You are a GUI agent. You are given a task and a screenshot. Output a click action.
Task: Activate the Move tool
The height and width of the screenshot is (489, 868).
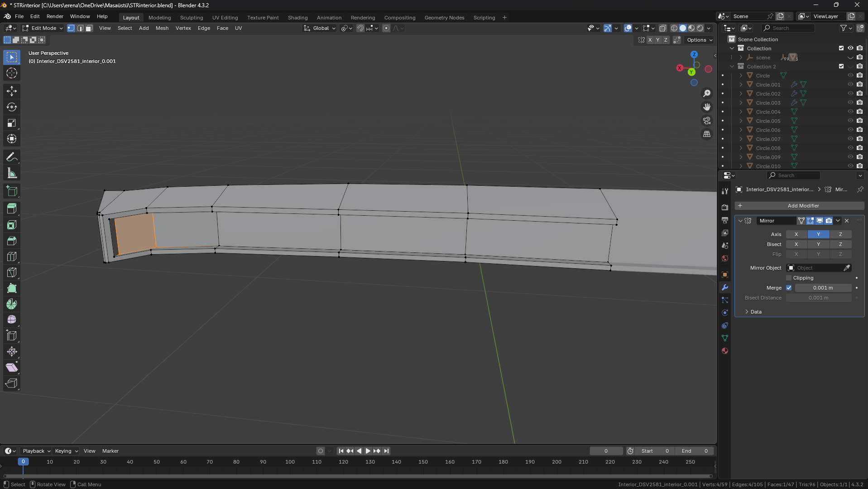[12, 91]
